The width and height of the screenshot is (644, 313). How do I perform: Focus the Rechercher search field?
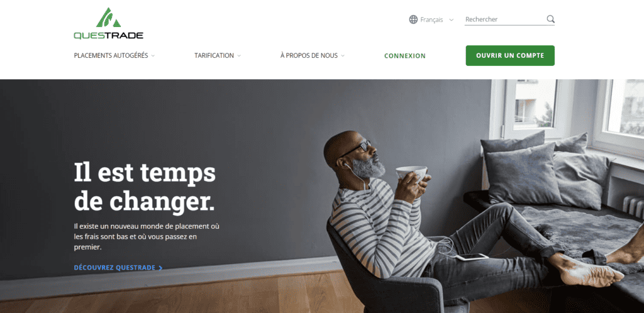pos(505,19)
